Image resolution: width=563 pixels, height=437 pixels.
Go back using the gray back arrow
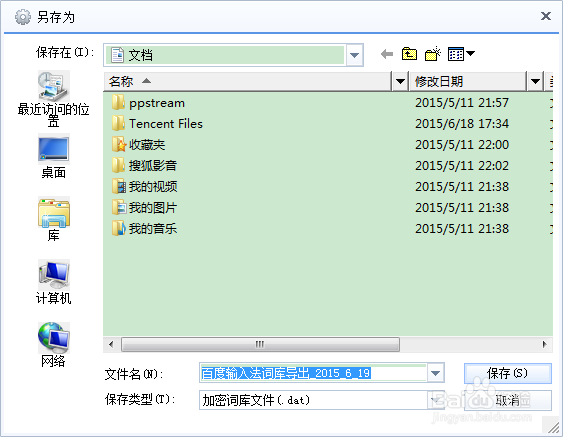pos(387,54)
